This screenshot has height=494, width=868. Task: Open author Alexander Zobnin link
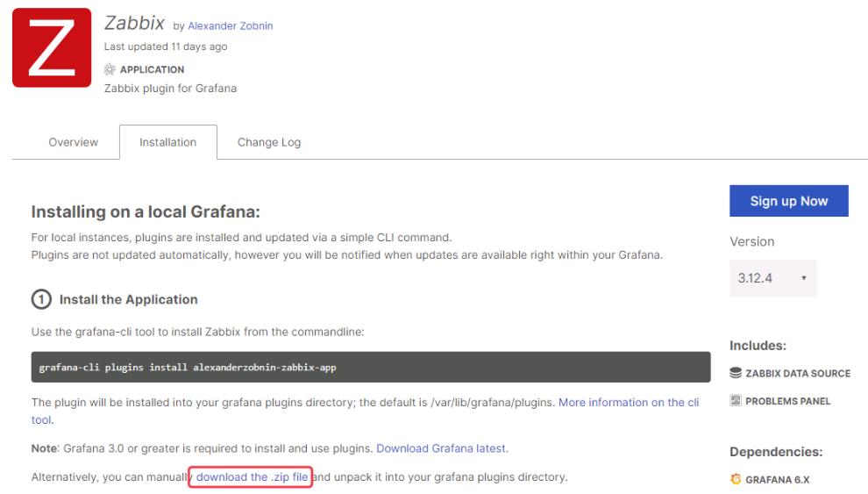[231, 26]
